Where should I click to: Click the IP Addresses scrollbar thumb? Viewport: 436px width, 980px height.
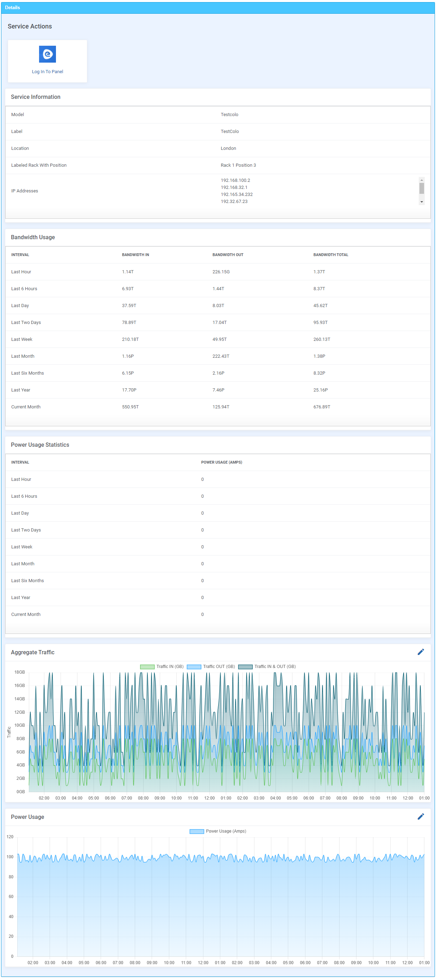421,188
